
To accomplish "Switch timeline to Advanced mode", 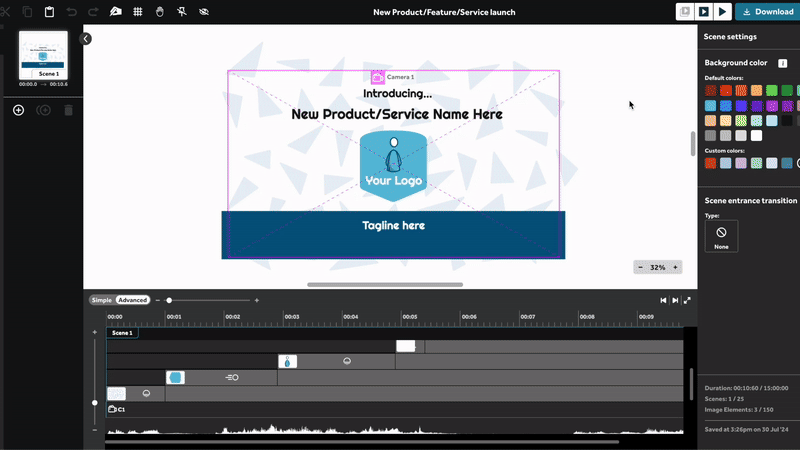I will click(132, 300).
